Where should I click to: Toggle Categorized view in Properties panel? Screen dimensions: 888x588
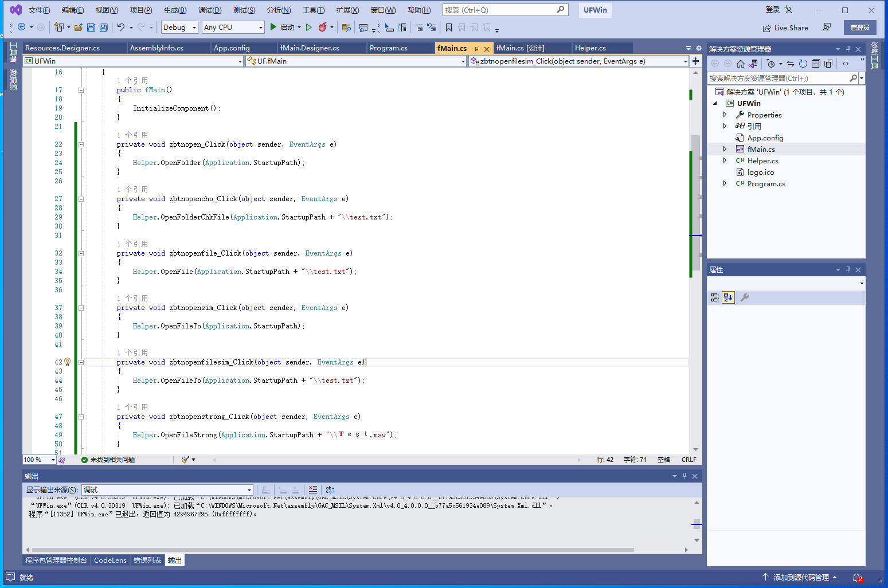click(x=715, y=297)
